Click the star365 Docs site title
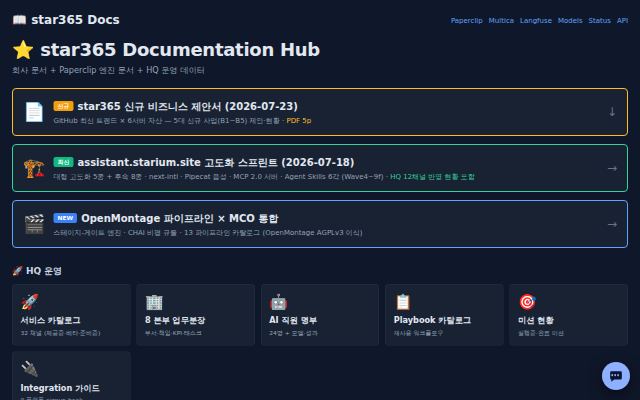Viewport: 640px width, 400px height. [75, 20]
